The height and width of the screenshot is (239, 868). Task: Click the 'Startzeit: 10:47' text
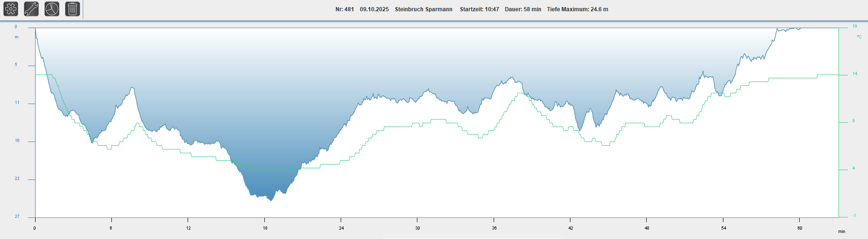click(x=479, y=9)
